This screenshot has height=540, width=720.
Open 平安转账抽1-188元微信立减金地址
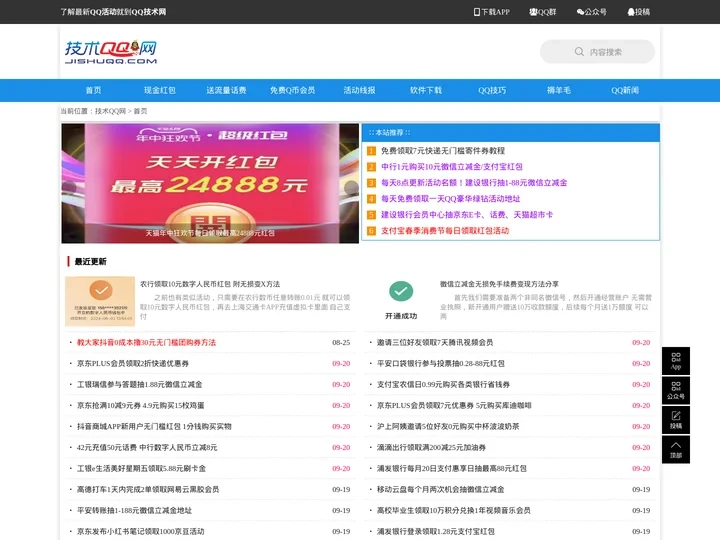point(134,511)
